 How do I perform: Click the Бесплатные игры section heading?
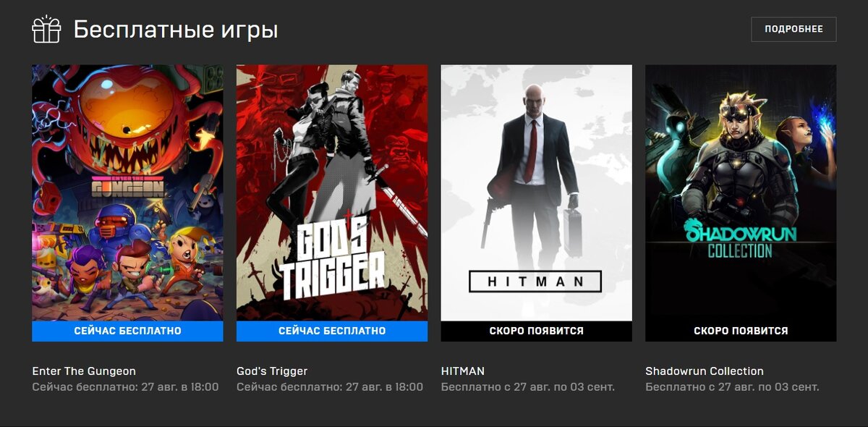coord(176,30)
